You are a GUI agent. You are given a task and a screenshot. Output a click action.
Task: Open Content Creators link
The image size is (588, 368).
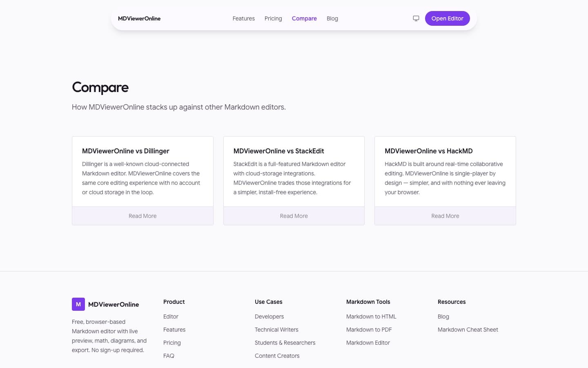click(277, 356)
